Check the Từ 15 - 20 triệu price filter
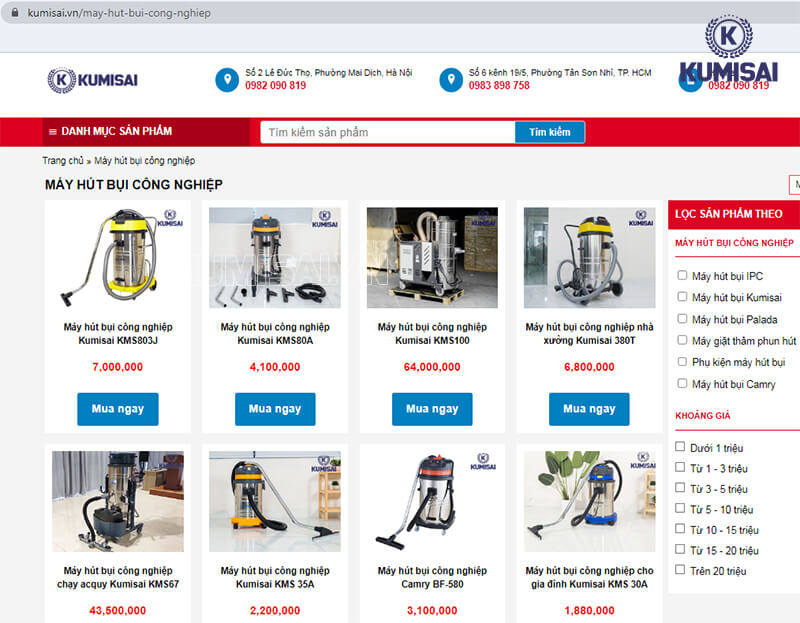The height and width of the screenshot is (623, 800). 680,549
